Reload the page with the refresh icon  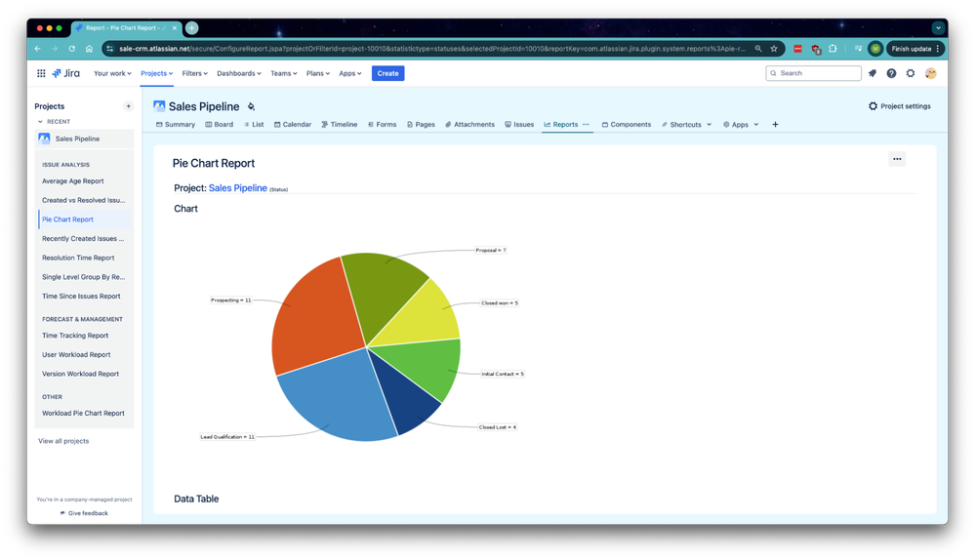[x=72, y=49]
